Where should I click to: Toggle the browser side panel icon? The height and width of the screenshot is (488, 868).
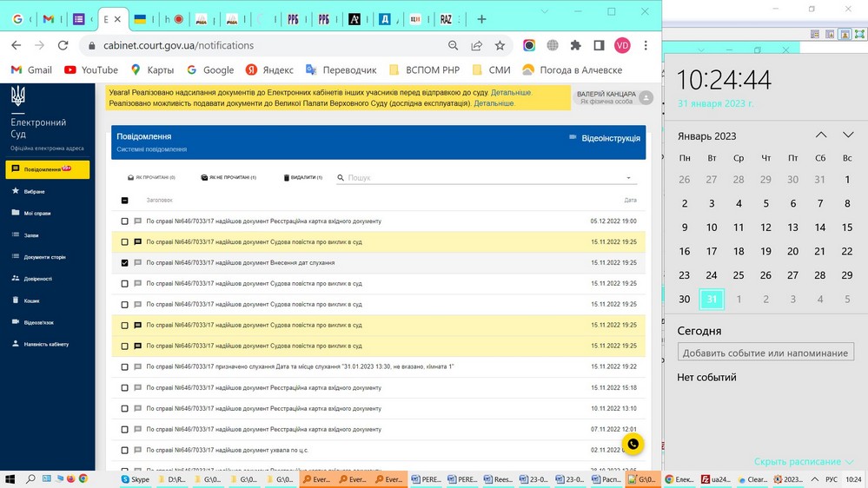coord(599,45)
